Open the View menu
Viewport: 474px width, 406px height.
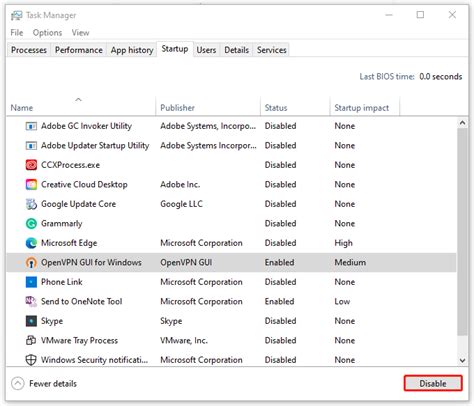pos(80,33)
